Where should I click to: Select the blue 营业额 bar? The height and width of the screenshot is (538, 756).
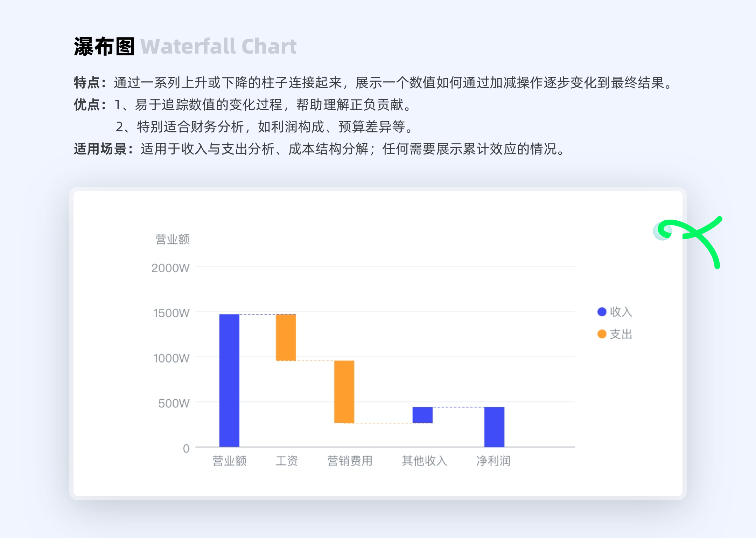click(x=229, y=380)
